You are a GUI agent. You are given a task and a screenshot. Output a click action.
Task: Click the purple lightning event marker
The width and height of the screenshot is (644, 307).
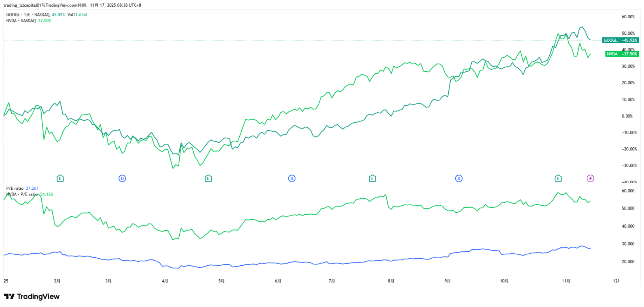[590, 178]
